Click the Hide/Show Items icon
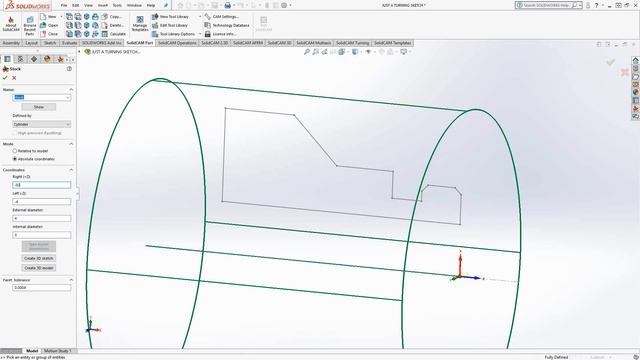Image resolution: width=640 pixels, height=360 pixels. (368, 52)
